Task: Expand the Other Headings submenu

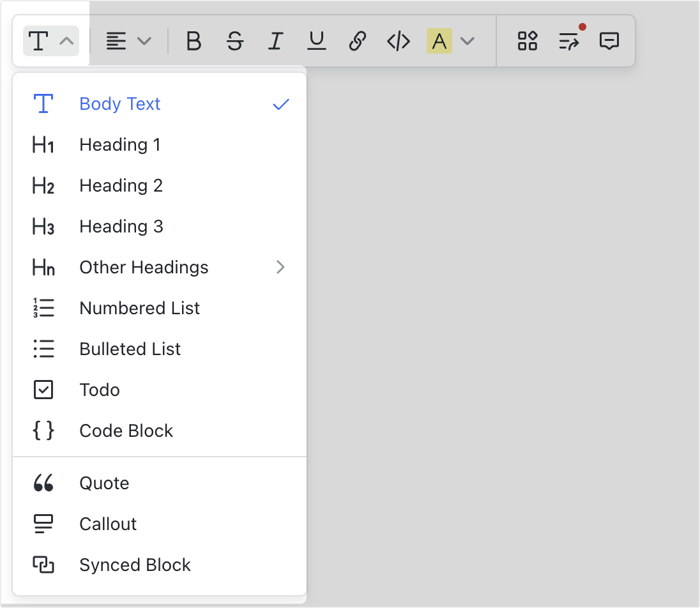Action: pos(144,267)
